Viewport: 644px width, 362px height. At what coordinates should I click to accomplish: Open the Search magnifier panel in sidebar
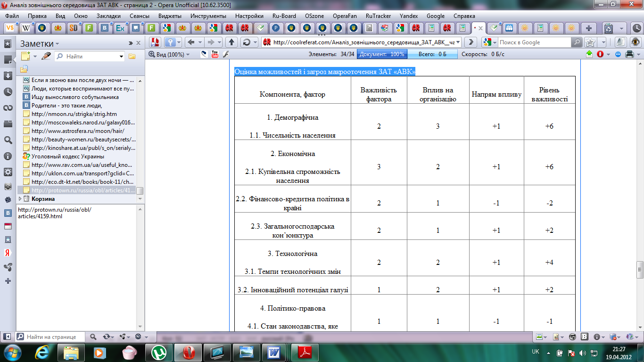[x=8, y=140]
